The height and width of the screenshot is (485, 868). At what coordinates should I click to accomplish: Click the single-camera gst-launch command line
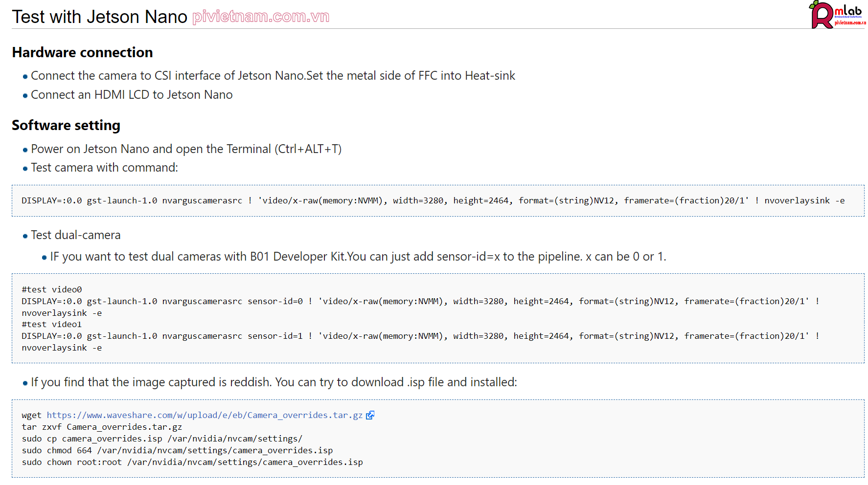click(433, 200)
